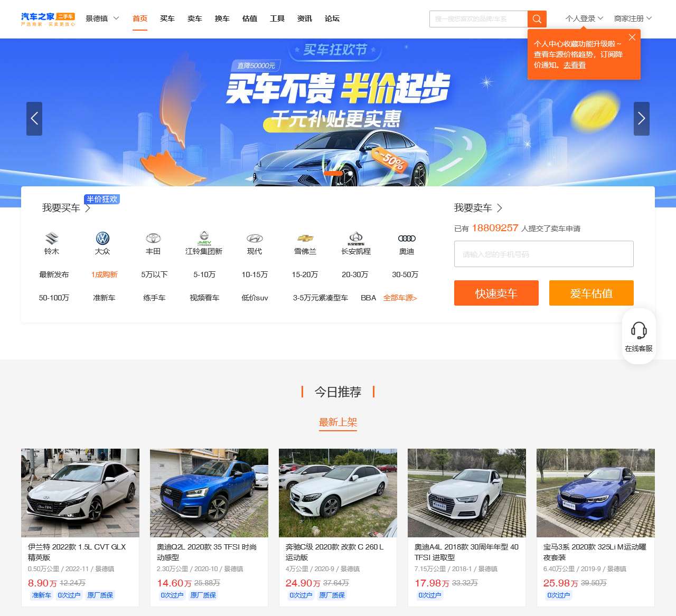Image resolution: width=676 pixels, height=616 pixels.
Task: Filter by 5-10万 price range
Action: (204, 274)
